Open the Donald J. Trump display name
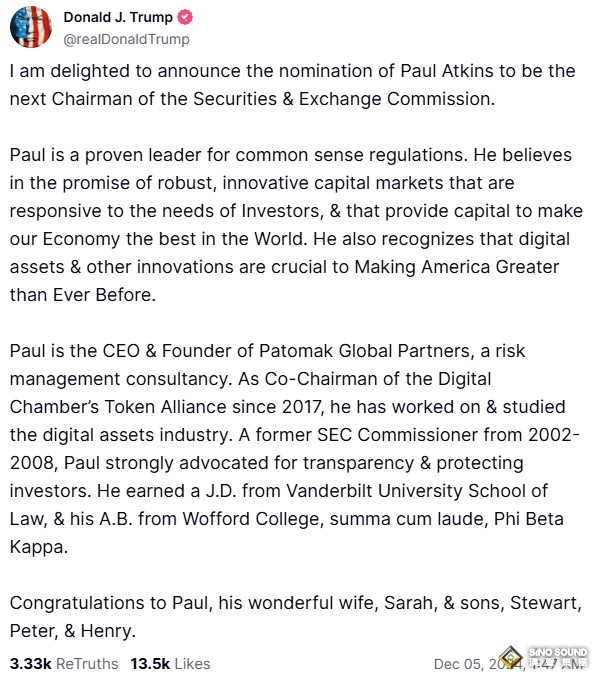597x679 pixels. [118, 17]
